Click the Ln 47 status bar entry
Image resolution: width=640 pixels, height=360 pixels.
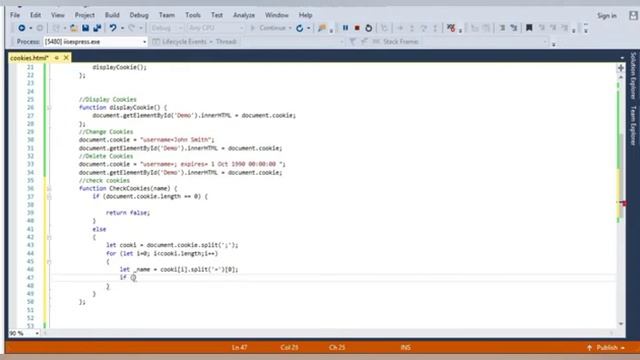click(x=240, y=347)
